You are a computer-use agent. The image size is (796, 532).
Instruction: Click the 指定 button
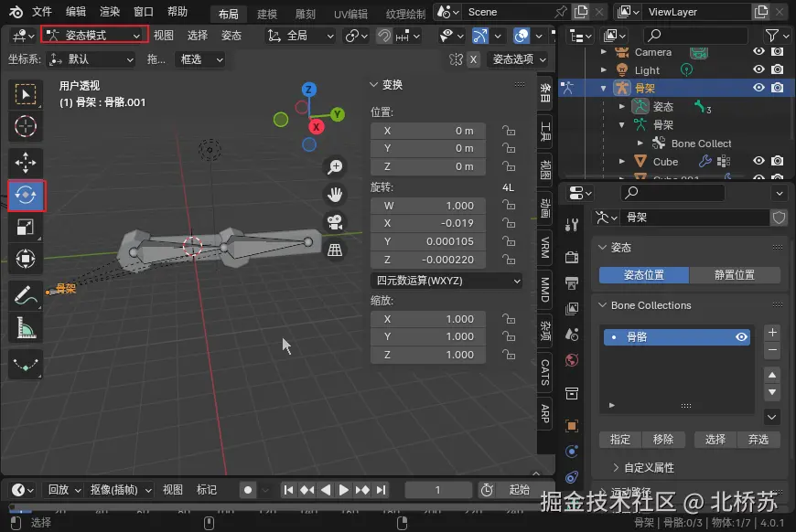point(619,440)
